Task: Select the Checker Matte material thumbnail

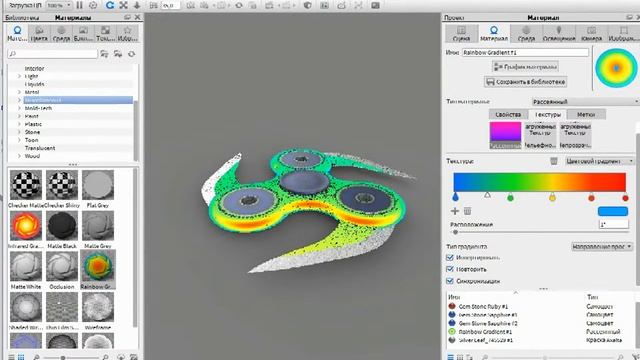Action: pos(26,185)
